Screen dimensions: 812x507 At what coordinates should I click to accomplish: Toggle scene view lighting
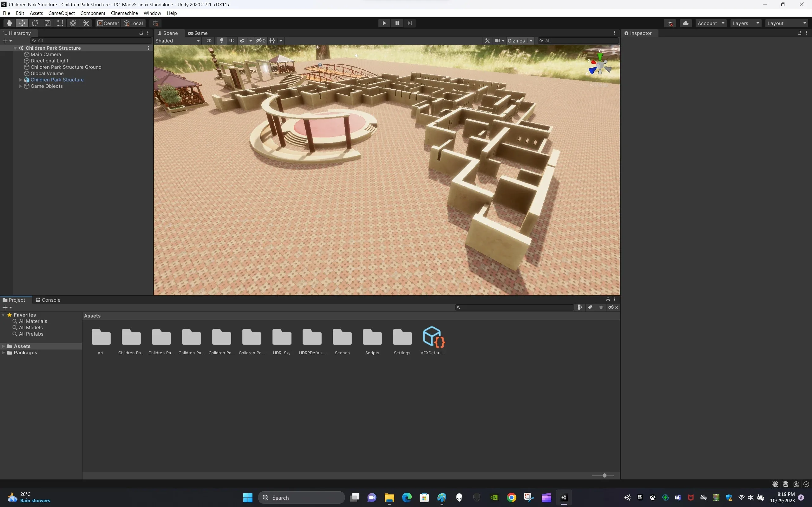pyautogui.click(x=221, y=40)
